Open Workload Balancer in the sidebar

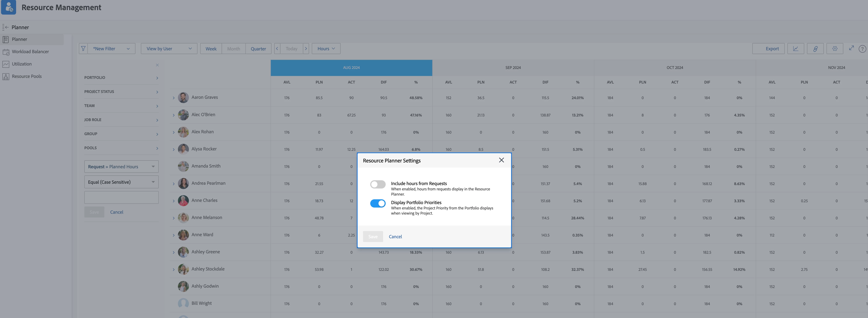[30, 52]
